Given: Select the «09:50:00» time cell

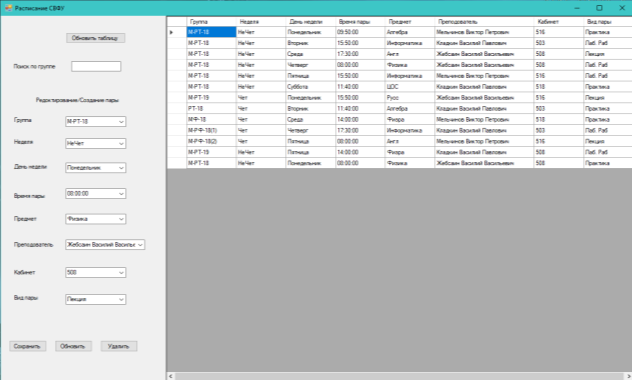Looking at the screenshot, I should (360, 32).
